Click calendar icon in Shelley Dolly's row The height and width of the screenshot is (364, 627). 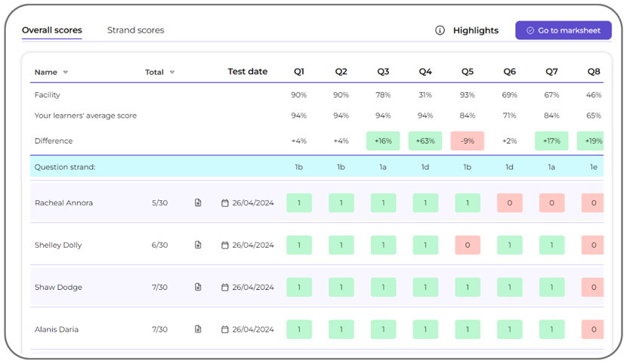(x=225, y=245)
